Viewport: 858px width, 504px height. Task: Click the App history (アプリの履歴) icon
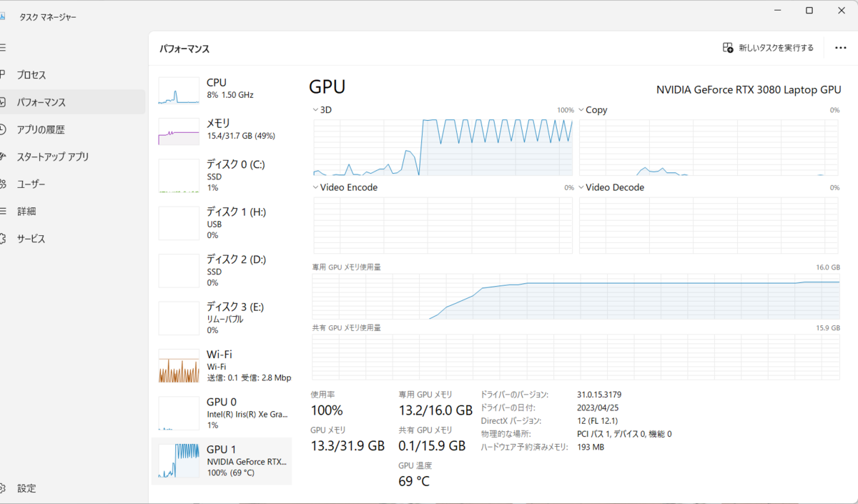[x=2, y=129]
